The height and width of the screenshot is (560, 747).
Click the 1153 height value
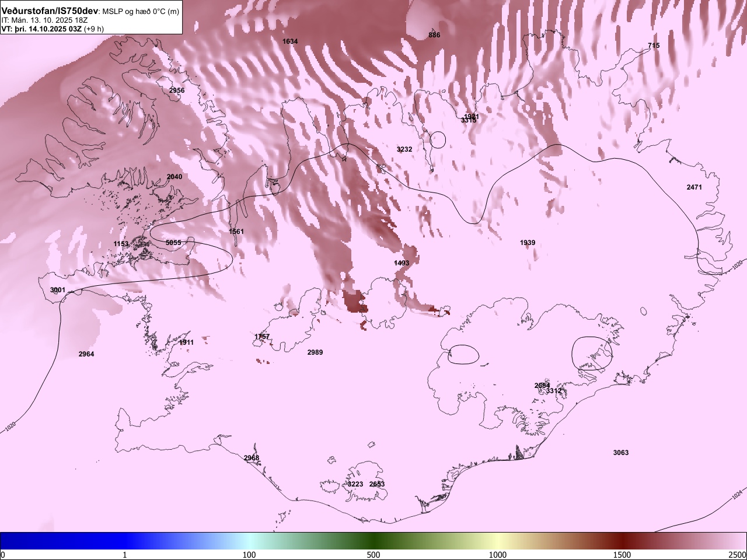click(x=121, y=244)
